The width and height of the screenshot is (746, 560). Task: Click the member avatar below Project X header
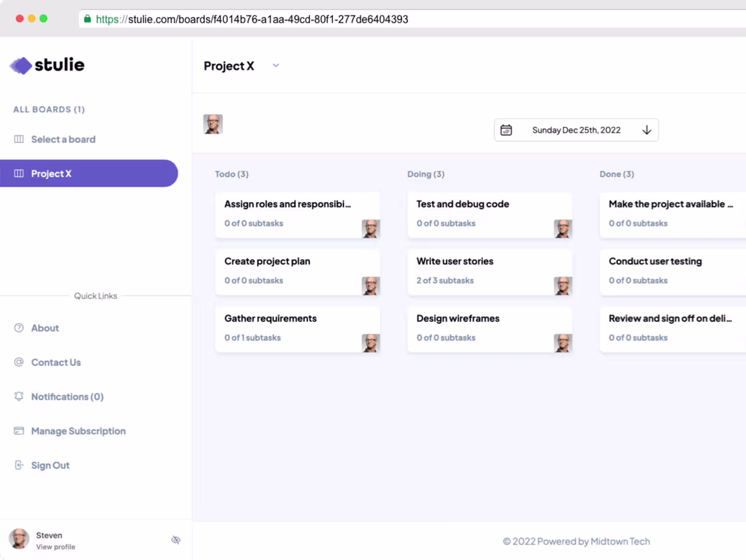click(213, 124)
